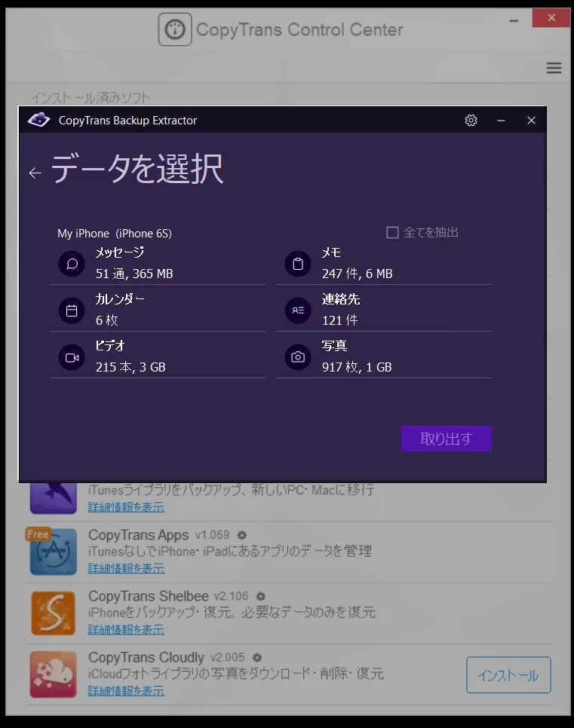Click the CopyTrans Control Center logo icon
574x728 pixels.
pos(175,29)
